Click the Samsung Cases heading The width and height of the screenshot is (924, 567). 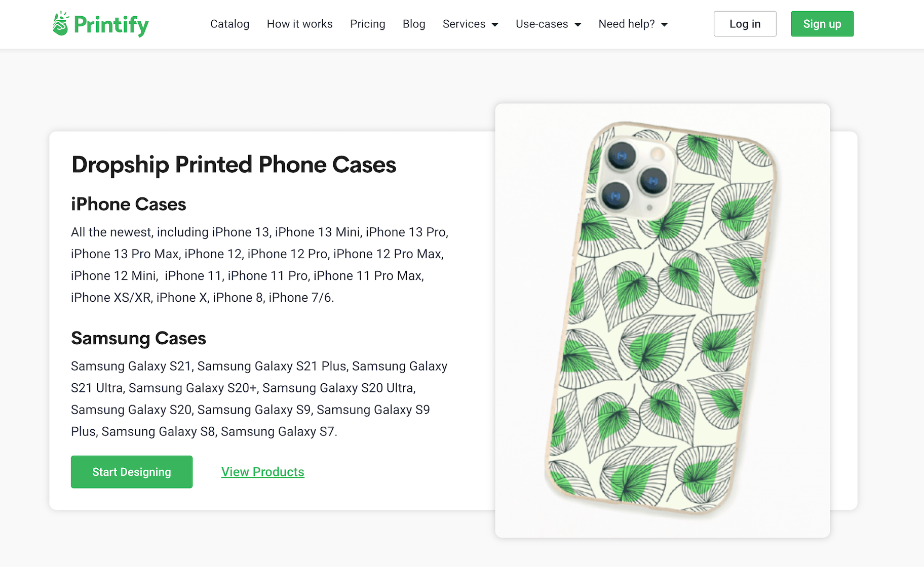point(138,338)
